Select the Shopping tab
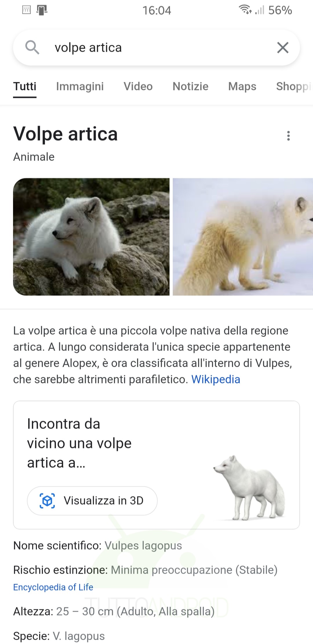Viewport: 313px width, 644px height. 294,86
